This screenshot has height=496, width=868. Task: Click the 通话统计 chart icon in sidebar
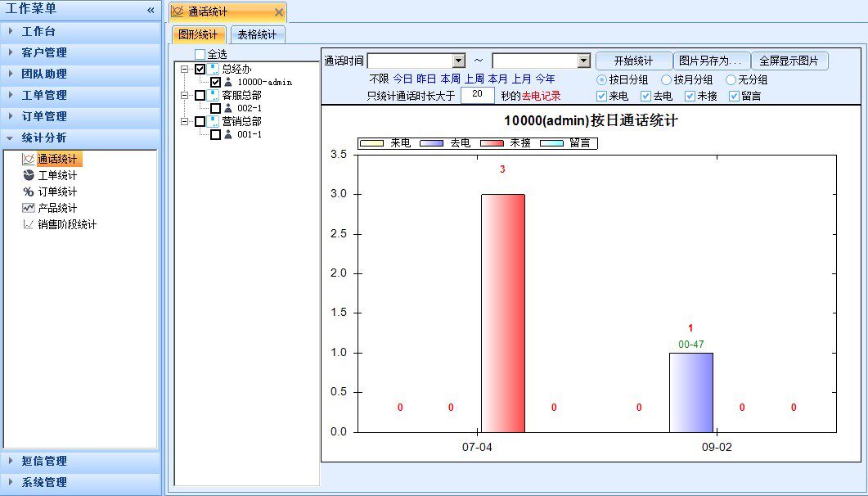point(29,159)
